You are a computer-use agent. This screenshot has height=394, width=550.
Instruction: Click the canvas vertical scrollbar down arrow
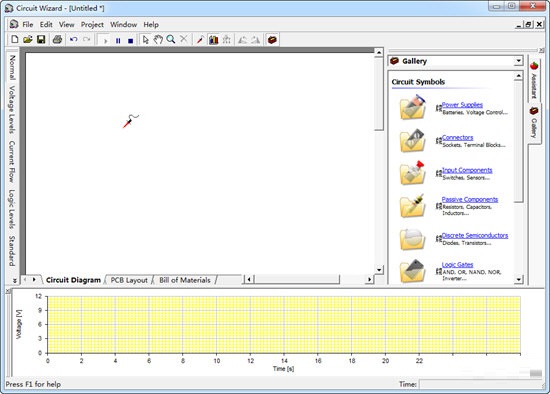coord(379,269)
